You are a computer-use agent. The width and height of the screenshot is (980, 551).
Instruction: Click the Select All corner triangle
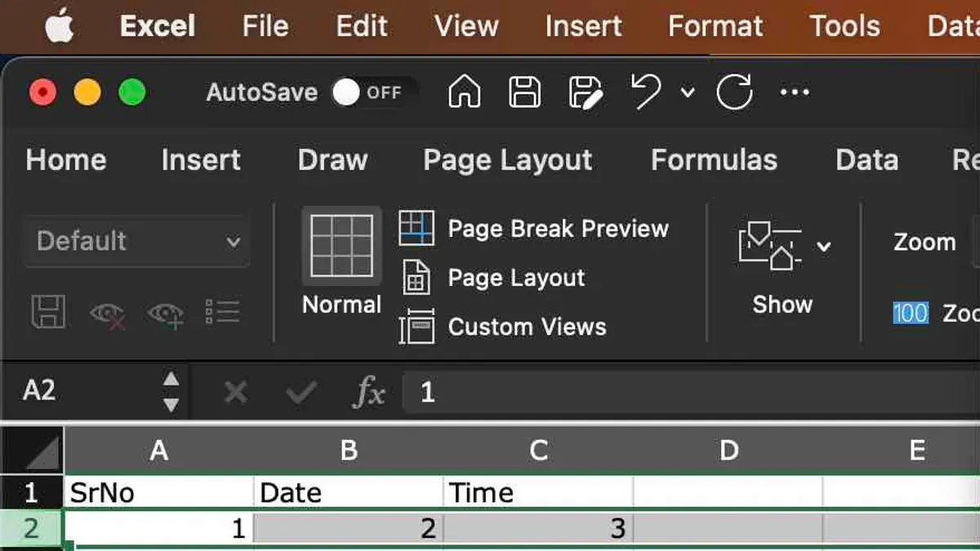(x=31, y=451)
